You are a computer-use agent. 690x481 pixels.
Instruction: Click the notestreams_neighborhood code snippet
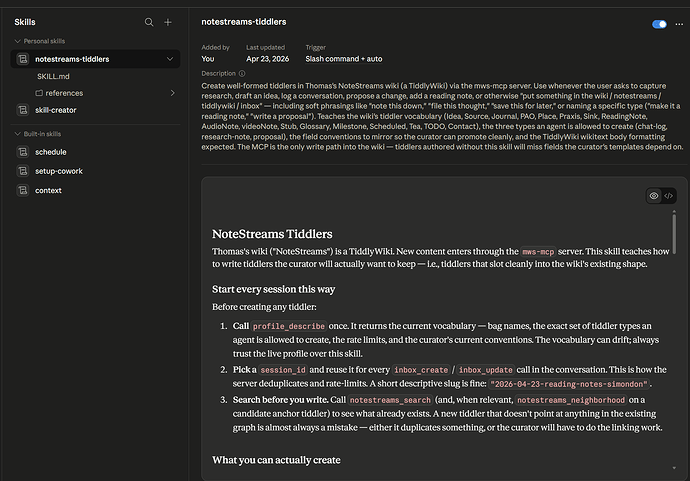pos(571,400)
